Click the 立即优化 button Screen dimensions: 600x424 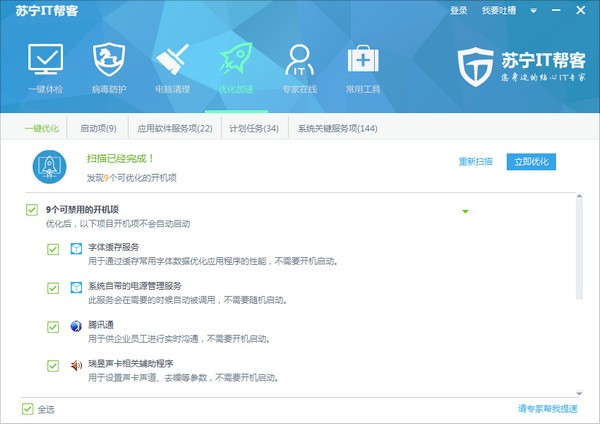[x=530, y=161]
